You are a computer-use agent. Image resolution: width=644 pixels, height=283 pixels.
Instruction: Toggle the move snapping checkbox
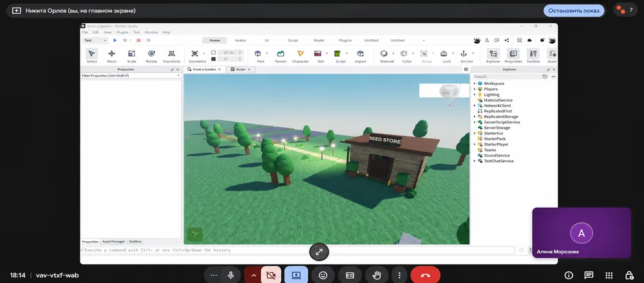pos(213,53)
